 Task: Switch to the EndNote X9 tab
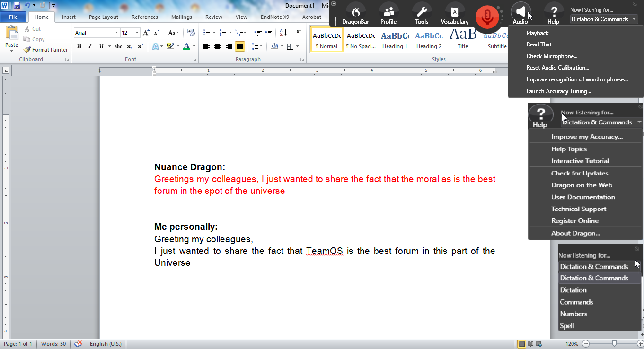point(275,17)
